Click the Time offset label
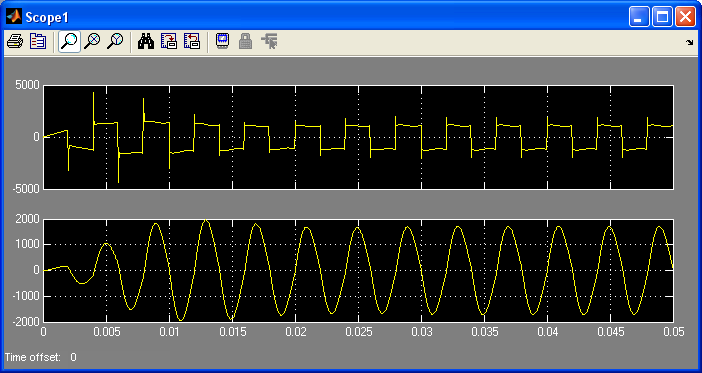 point(32,357)
